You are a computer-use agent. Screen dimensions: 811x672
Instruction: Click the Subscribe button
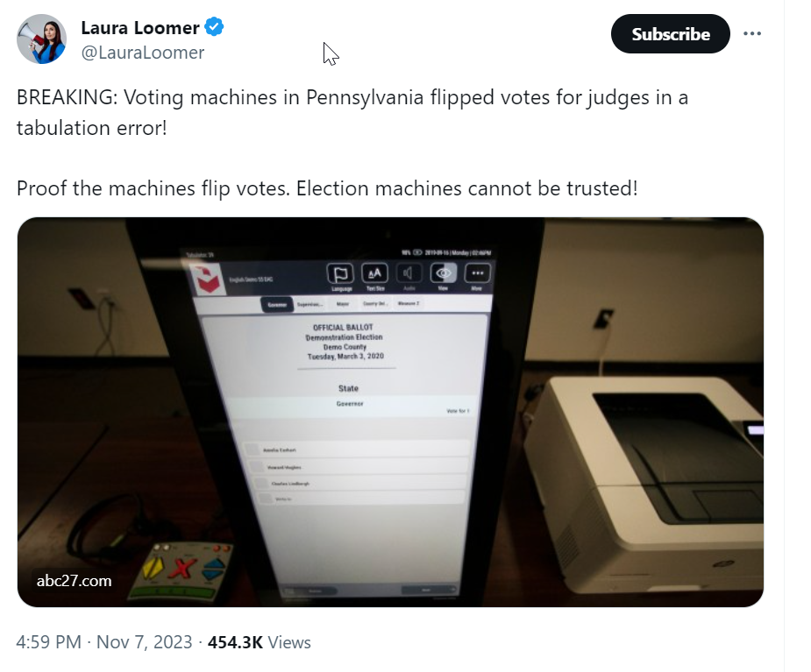tap(671, 33)
